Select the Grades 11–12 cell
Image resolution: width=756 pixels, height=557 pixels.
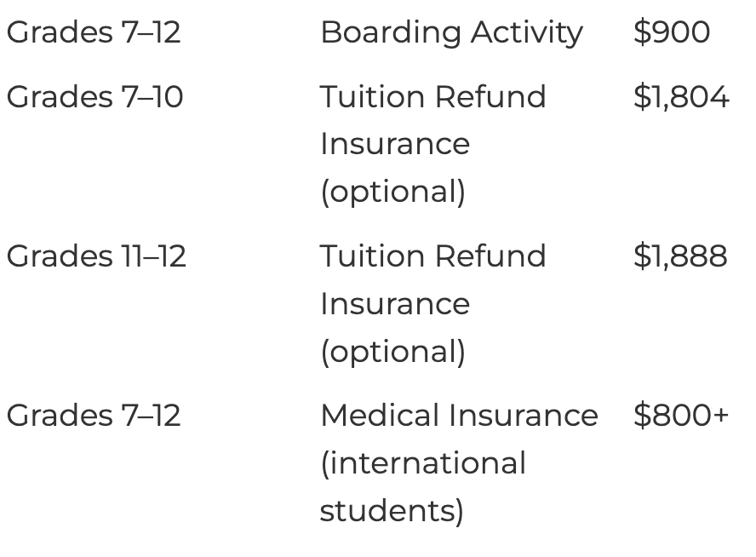click(96, 256)
